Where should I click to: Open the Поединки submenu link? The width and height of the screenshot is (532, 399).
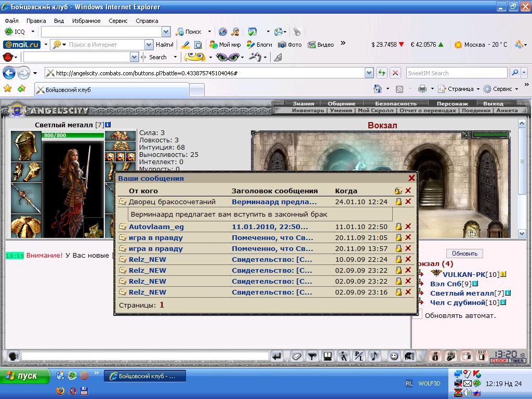coord(476,110)
